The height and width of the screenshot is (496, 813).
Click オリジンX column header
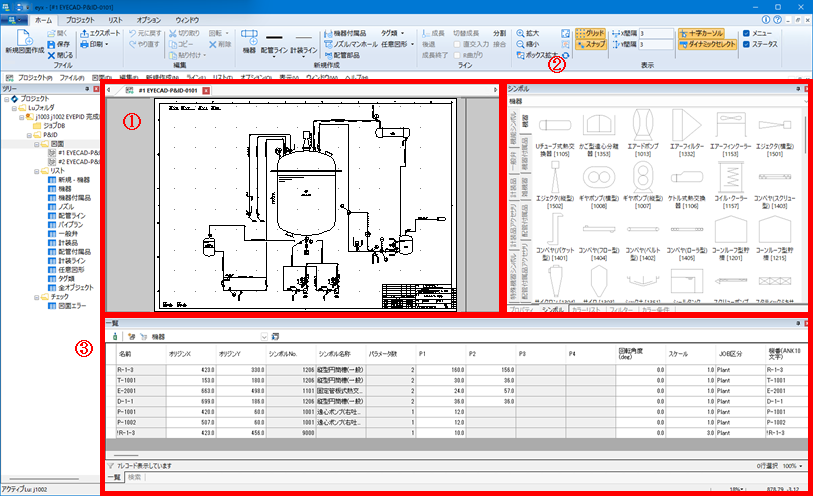pos(190,353)
